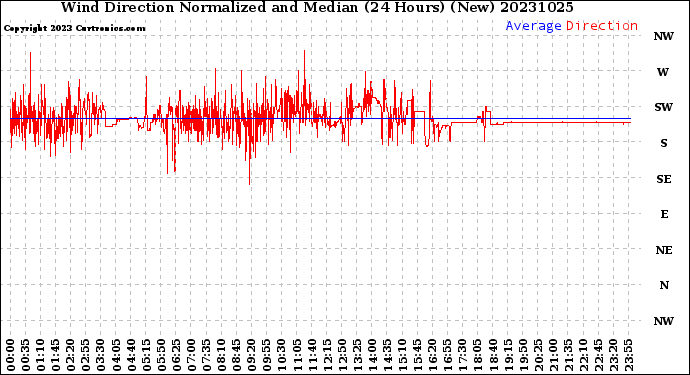The width and height of the screenshot is (690, 375).
Task: Click the 01:10 time axis label
Action: (40, 355)
